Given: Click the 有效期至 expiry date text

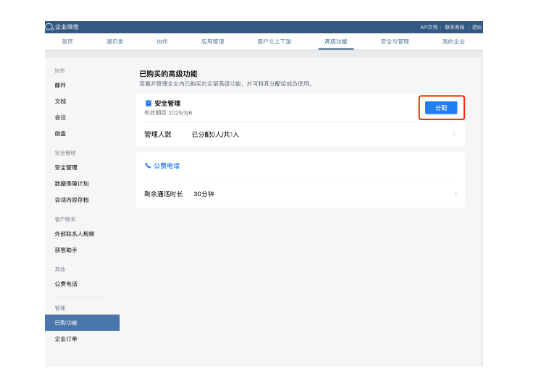Looking at the screenshot, I should 168,113.
